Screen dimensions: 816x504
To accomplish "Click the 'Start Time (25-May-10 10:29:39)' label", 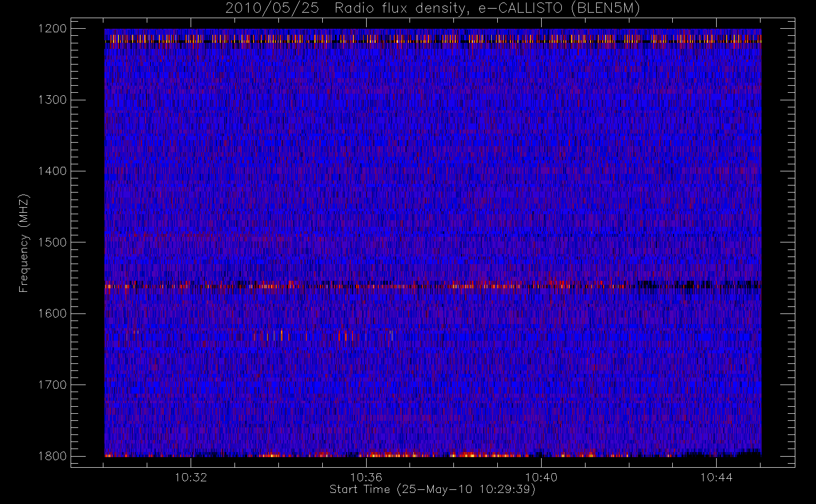I will 432,489.
